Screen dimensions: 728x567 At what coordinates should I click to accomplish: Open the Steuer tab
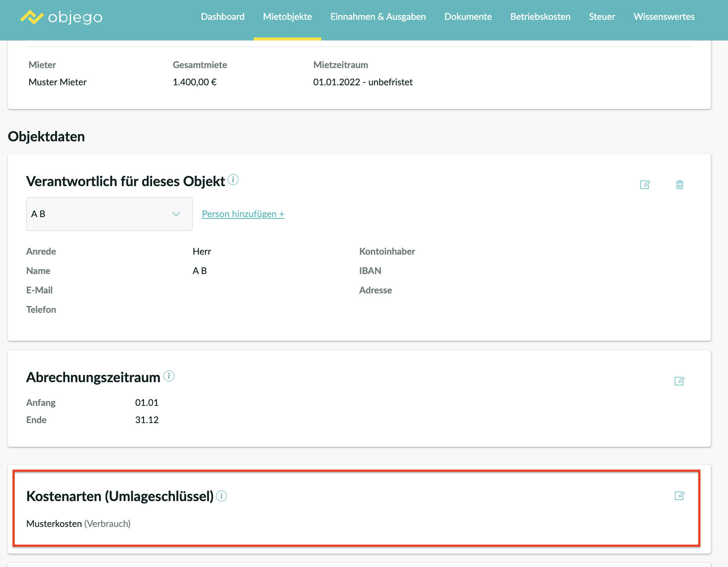(602, 17)
